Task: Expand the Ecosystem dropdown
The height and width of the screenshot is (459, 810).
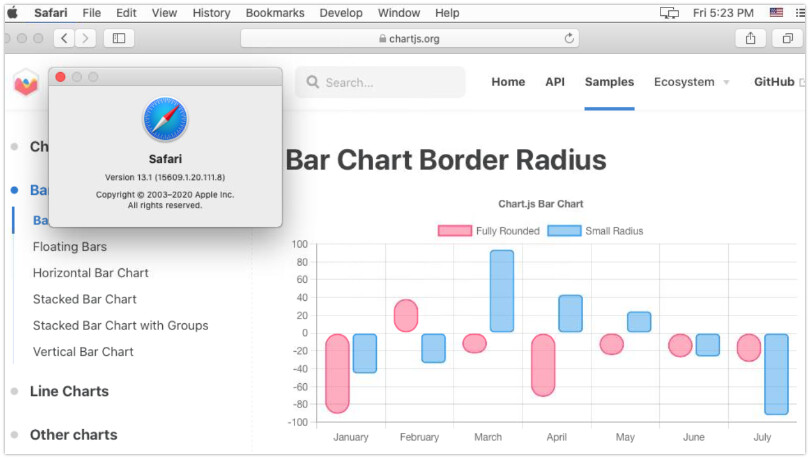Action: (x=691, y=82)
